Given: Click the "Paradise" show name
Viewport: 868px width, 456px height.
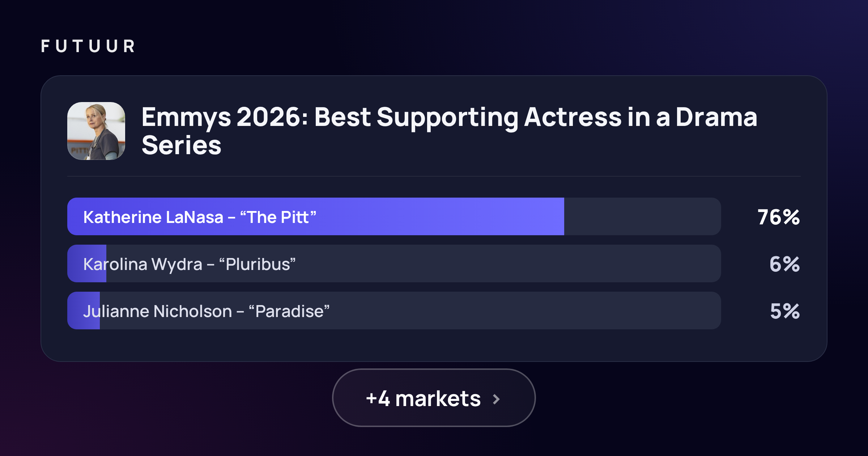Looking at the screenshot, I should [x=289, y=311].
